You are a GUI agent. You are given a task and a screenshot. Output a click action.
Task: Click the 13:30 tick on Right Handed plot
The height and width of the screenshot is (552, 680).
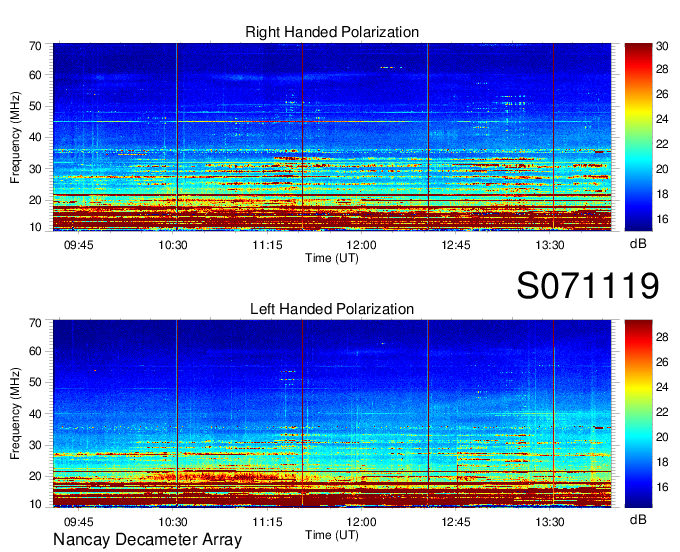[x=550, y=245]
